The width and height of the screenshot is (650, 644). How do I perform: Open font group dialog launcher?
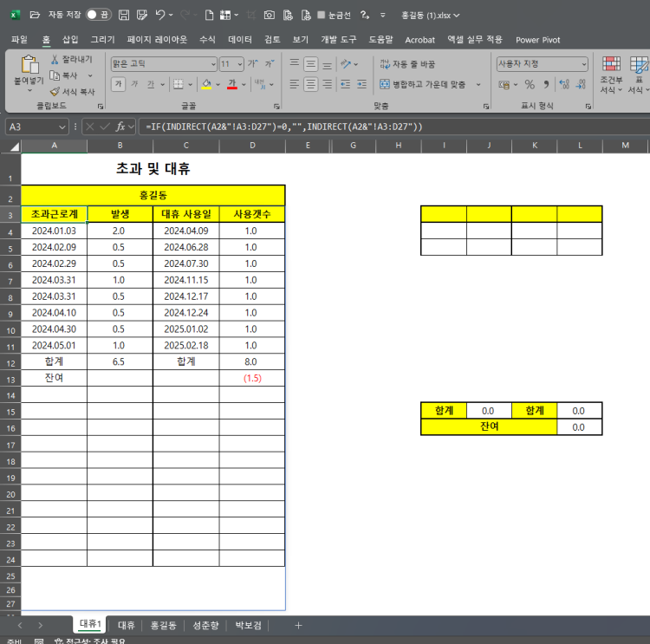(276, 107)
